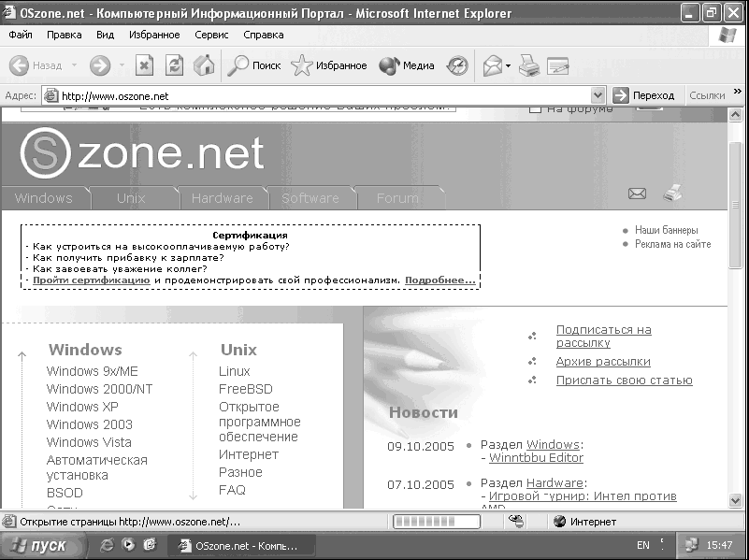Image resolution: width=749 pixels, height=560 pixels.
Task: Select the OSzone.net taskbar window button
Action: pyautogui.click(x=241, y=545)
